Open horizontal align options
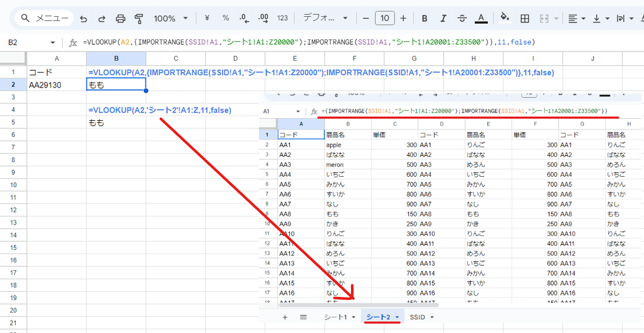Screen dimensions: 644x333 tap(576, 18)
